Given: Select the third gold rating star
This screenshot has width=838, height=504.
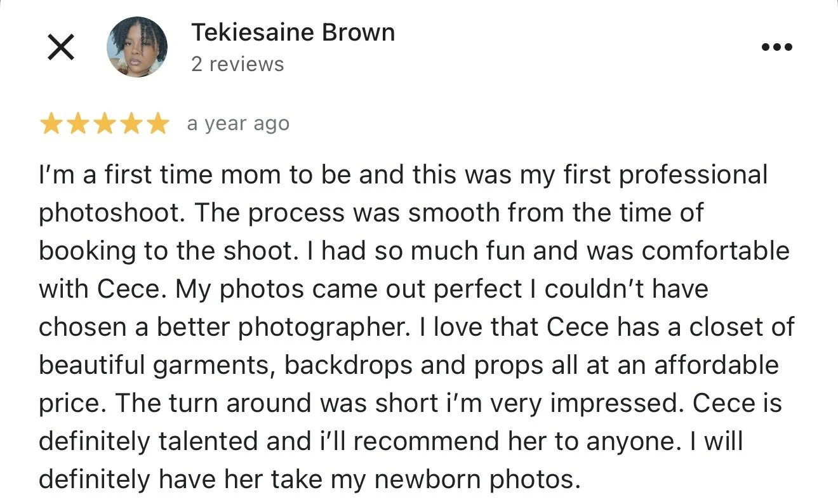Looking at the screenshot, I should 104,124.
